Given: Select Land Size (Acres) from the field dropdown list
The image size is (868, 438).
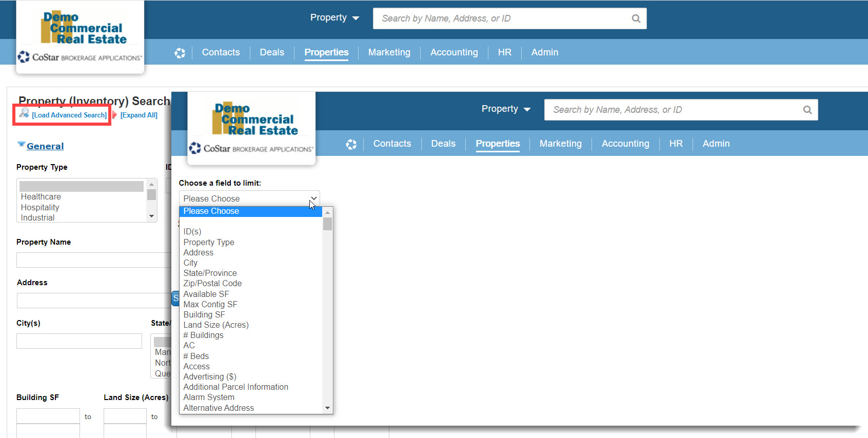Looking at the screenshot, I should [x=251, y=325].
